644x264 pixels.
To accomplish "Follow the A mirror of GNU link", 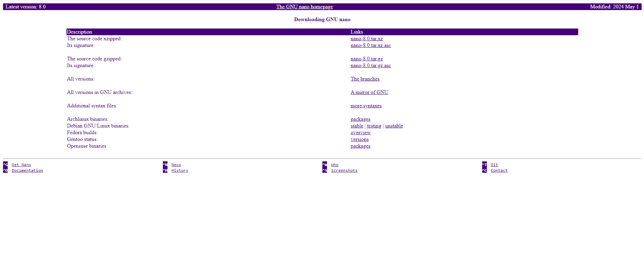I will [x=369, y=92].
